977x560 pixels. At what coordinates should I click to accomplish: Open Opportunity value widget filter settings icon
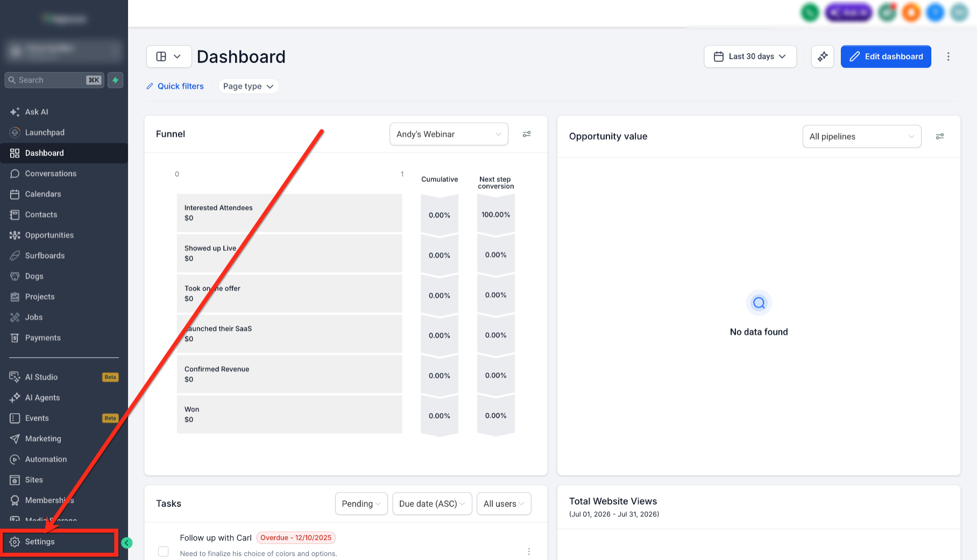click(x=940, y=137)
